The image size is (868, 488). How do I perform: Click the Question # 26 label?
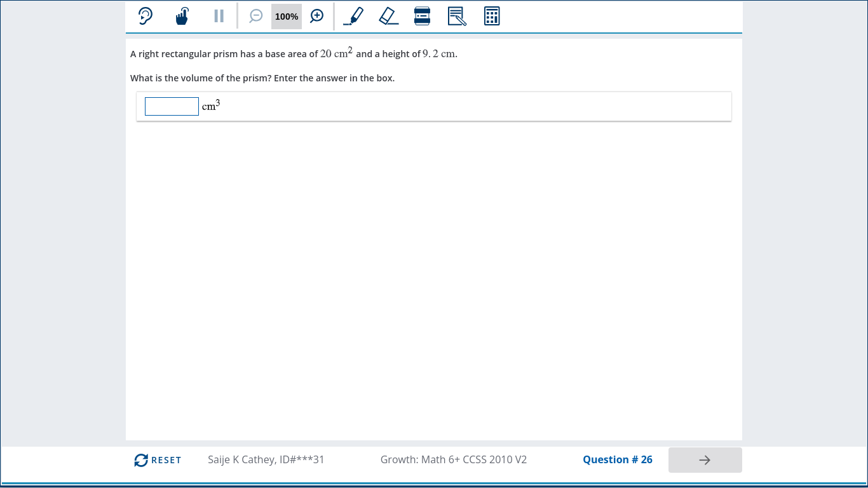coord(617,459)
